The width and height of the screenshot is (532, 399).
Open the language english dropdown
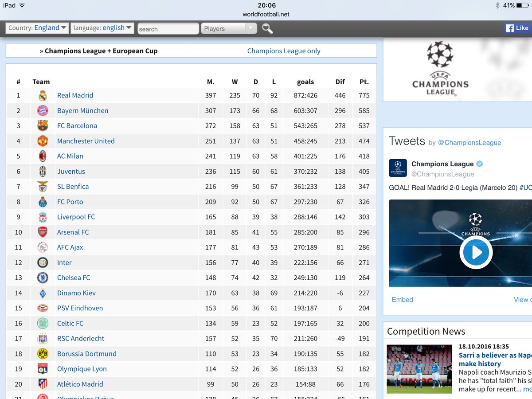pos(102,28)
